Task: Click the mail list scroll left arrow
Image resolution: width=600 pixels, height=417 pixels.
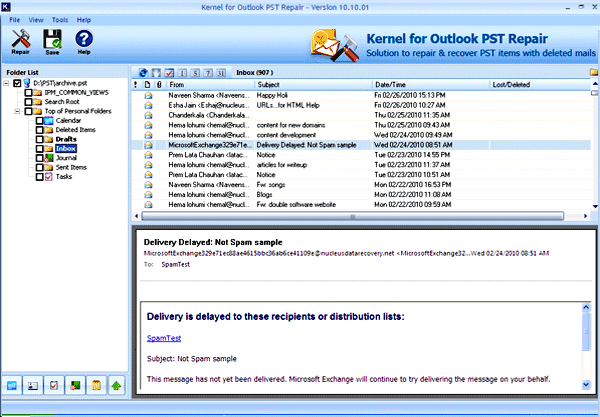Action: click(137, 216)
